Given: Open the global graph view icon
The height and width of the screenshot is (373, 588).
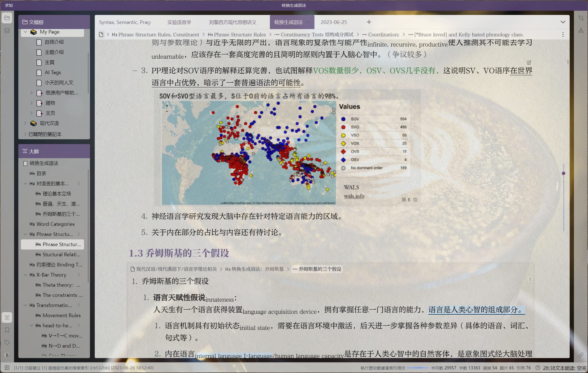Looking at the screenshot, I should click(581, 30).
